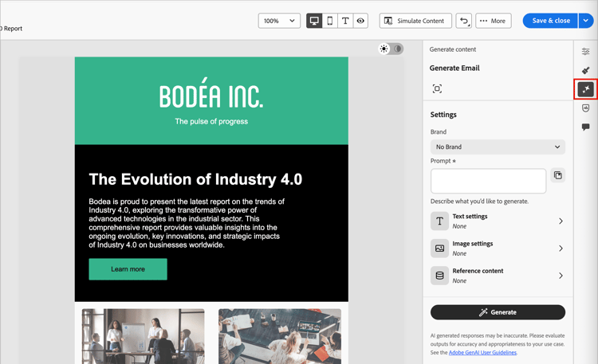The height and width of the screenshot is (364, 598).
Task: Click the prompt library icon beside the Prompt field
Action: point(558,175)
